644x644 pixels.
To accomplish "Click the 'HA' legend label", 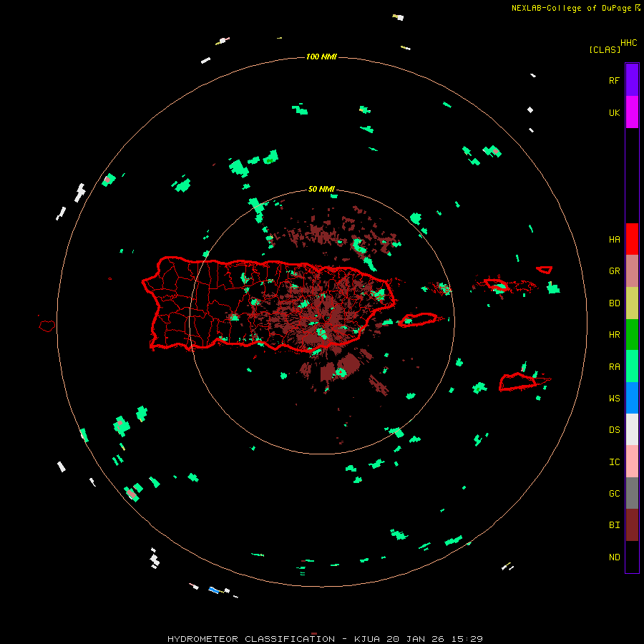I will (x=614, y=240).
